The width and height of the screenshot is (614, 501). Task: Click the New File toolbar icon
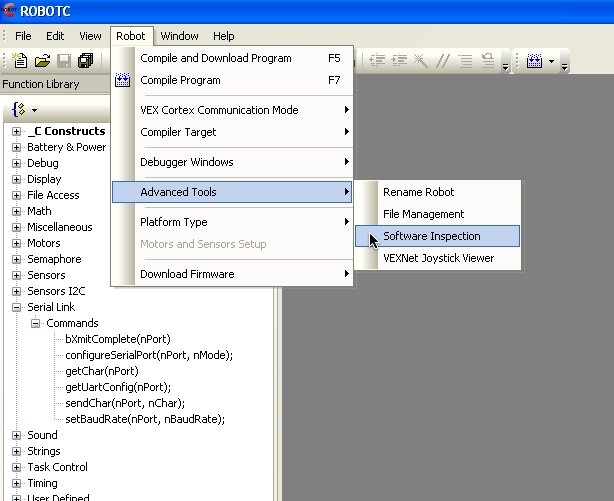point(20,61)
